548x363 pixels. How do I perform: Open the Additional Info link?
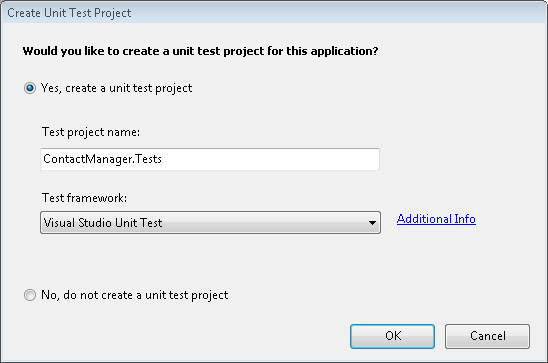click(x=436, y=219)
